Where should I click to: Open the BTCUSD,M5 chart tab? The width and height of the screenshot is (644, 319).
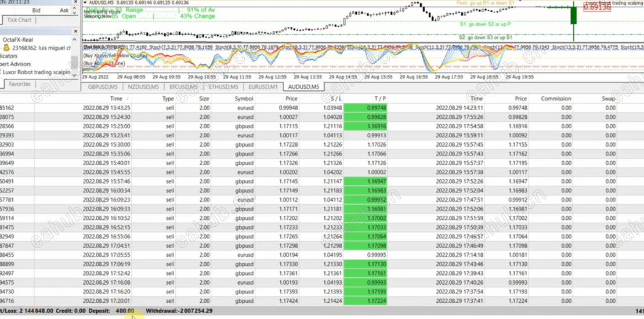(x=183, y=86)
